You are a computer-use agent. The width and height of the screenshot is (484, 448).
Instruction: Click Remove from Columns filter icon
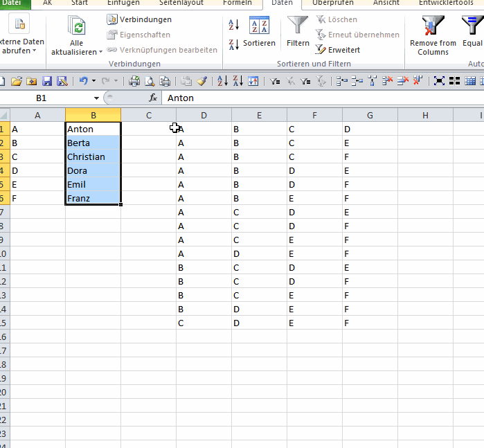[433, 35]
